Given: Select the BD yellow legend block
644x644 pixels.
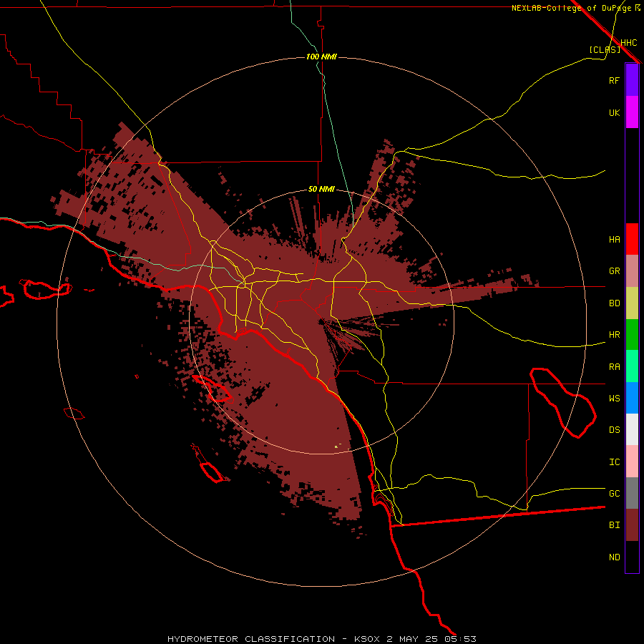Looking at the screenshot, I should coord(632,303).
